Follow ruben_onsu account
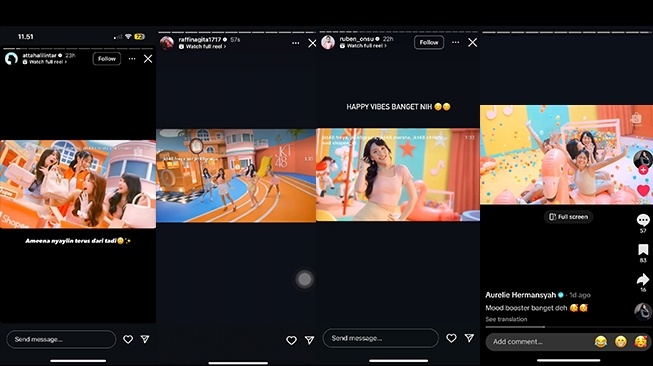 pos(429,42)
